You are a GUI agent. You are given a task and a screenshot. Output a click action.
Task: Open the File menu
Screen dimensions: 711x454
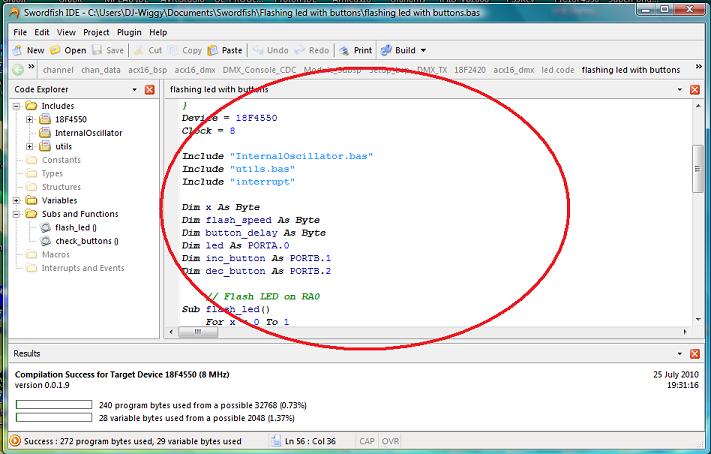pyautogui.click(x=20, y=32)
